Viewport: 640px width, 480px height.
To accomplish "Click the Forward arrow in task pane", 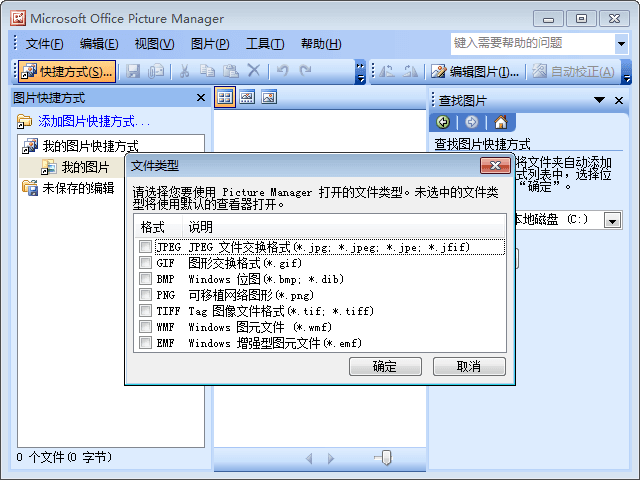I will (471, 122).
